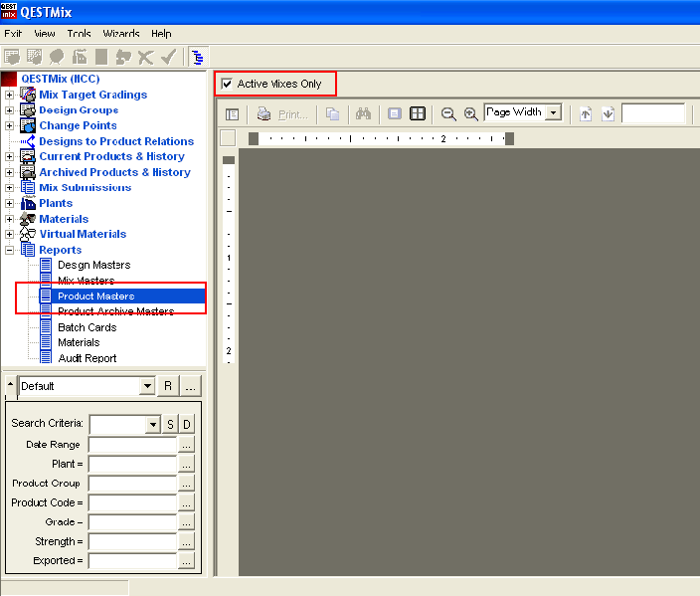Click the Exported = input field
Image resolution: width=700 pixels, height=596 pixels.
[x=132, y=561]
